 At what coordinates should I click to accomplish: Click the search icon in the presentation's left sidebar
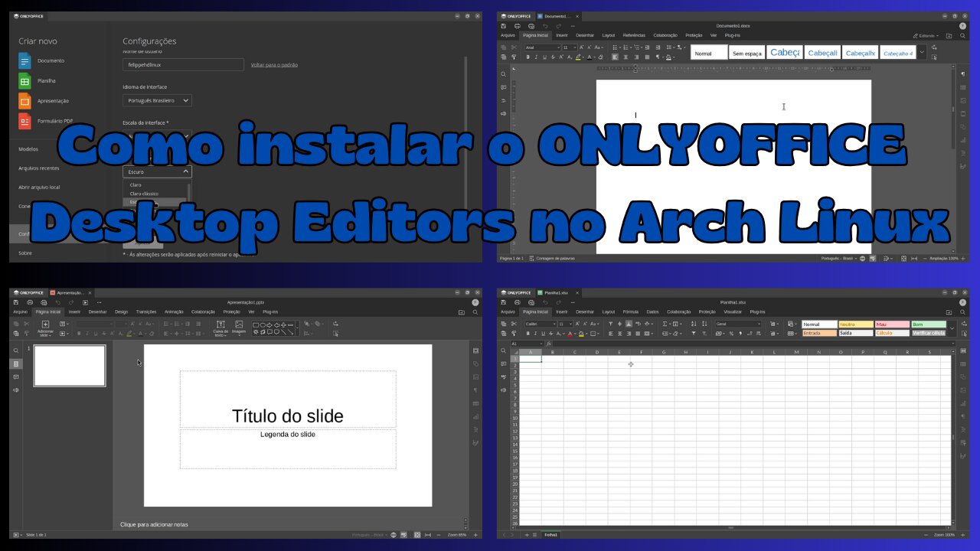point(15,350)
